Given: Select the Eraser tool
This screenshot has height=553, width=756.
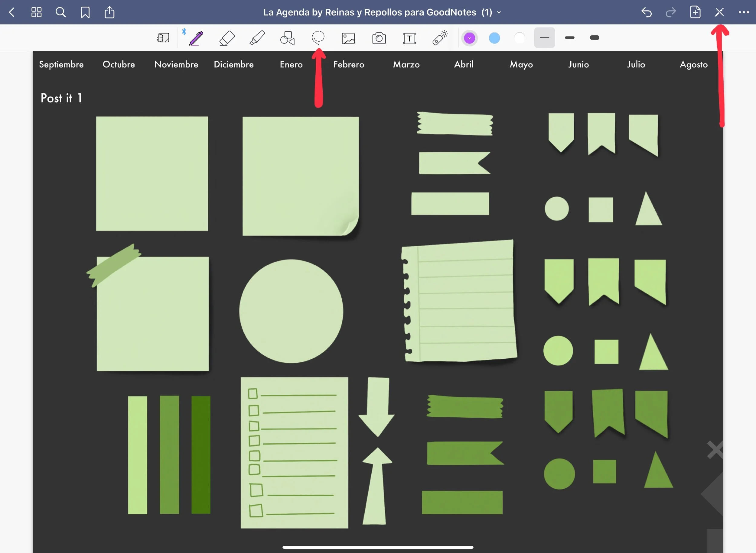Looking at the screenshot, I should [x=227, y=38].
